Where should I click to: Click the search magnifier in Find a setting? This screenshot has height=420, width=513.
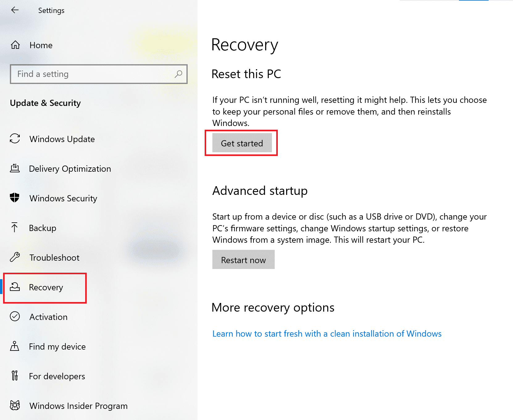point(178,74)
